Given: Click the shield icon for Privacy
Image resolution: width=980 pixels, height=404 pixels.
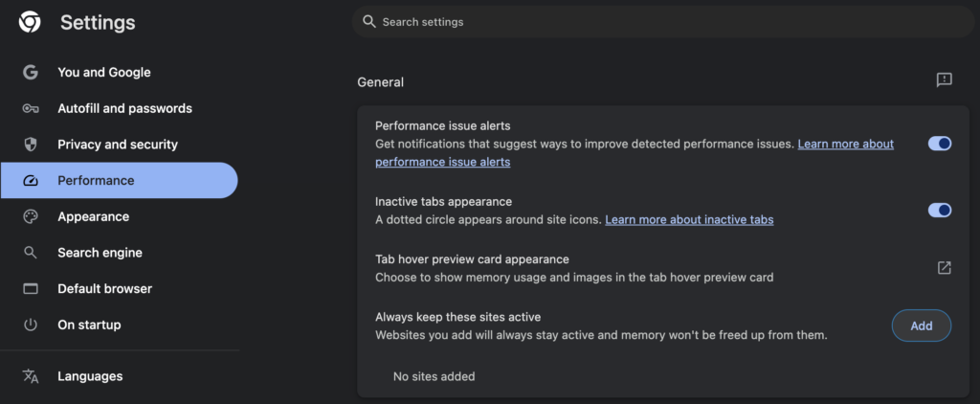Looking at the screenshot, I should tap(31, 145).
